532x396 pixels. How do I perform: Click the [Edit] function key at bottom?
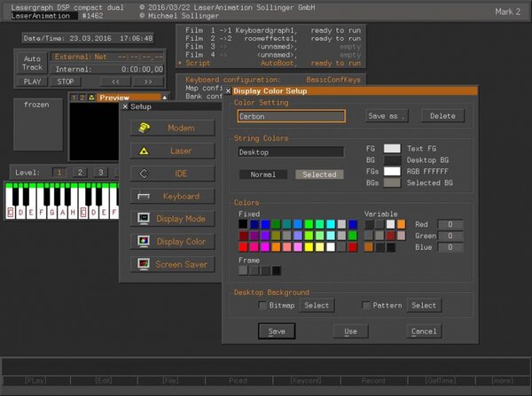tap(104, 380)
